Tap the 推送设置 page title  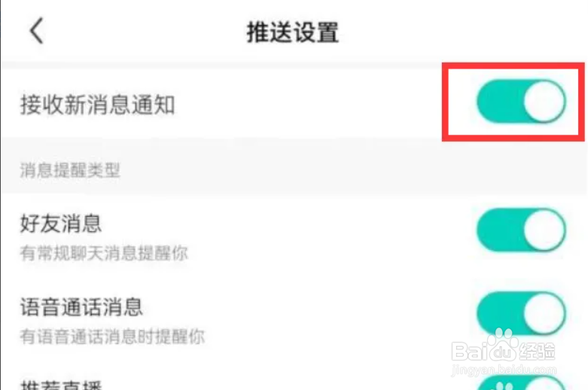(293, 32)
